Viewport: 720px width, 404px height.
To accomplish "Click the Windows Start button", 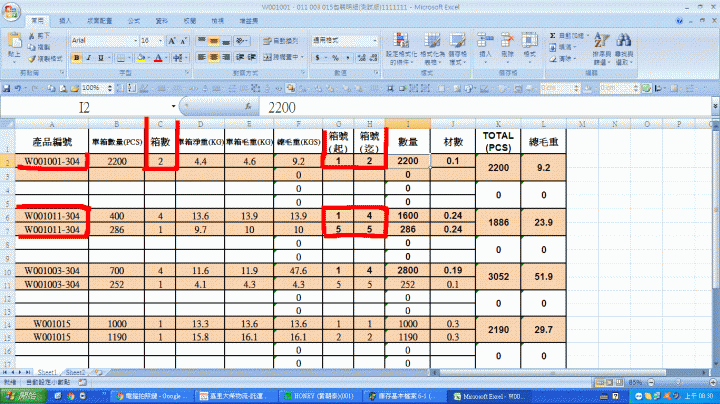I will (23, 396).
